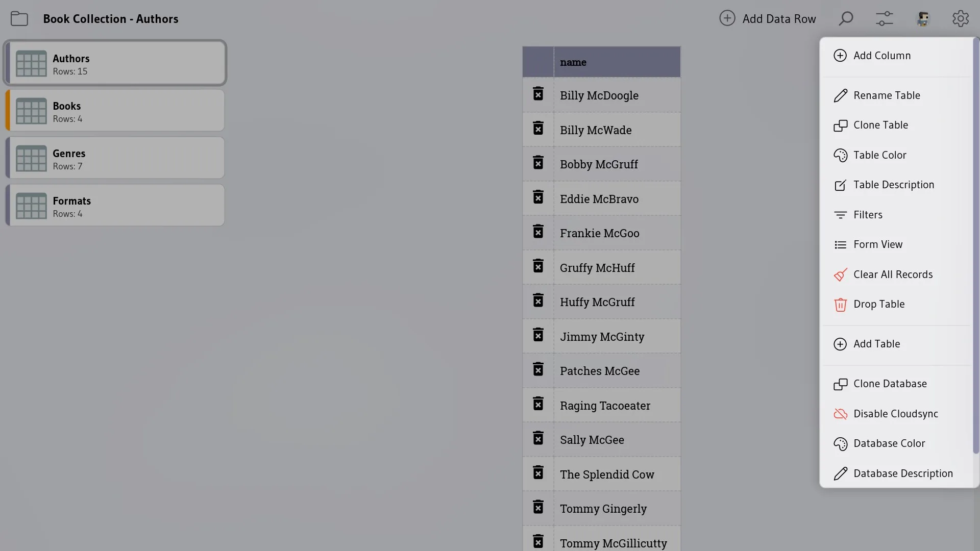Screen dimensions: 980x551
Task: Delete the Huffy McGruff row
Action: click(x=538, y=300)
